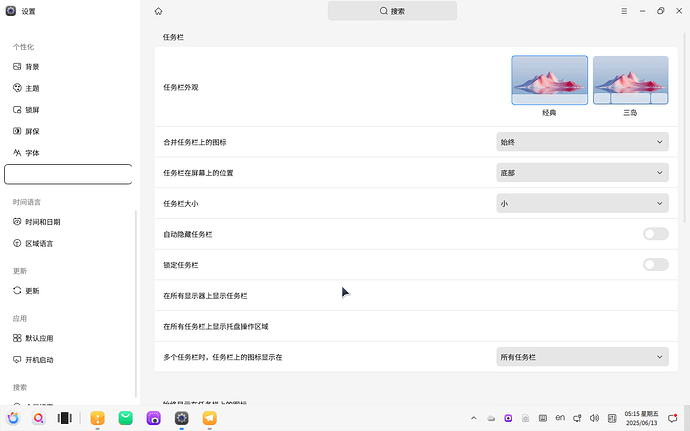Image resolution: width=690 pixels, height=431 pixels.
Task: Open 任务栏大小 size dropdown
Action: (x=582, y=204)
